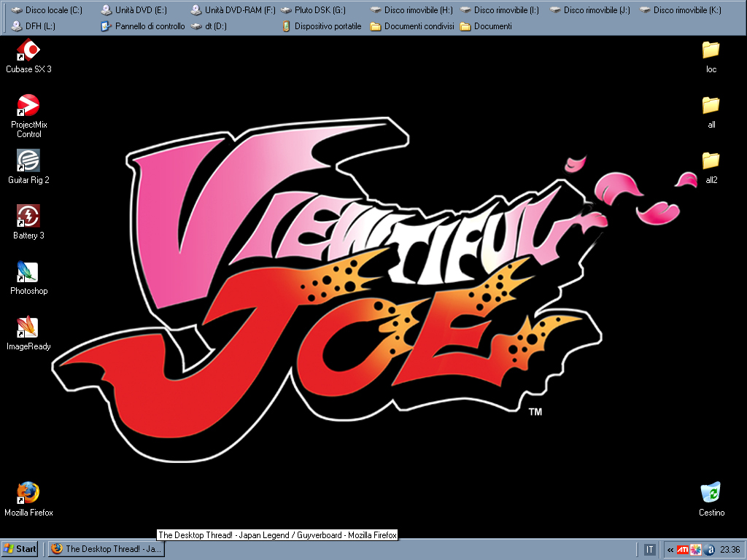Click the ATI tray icon

(683, 550)
